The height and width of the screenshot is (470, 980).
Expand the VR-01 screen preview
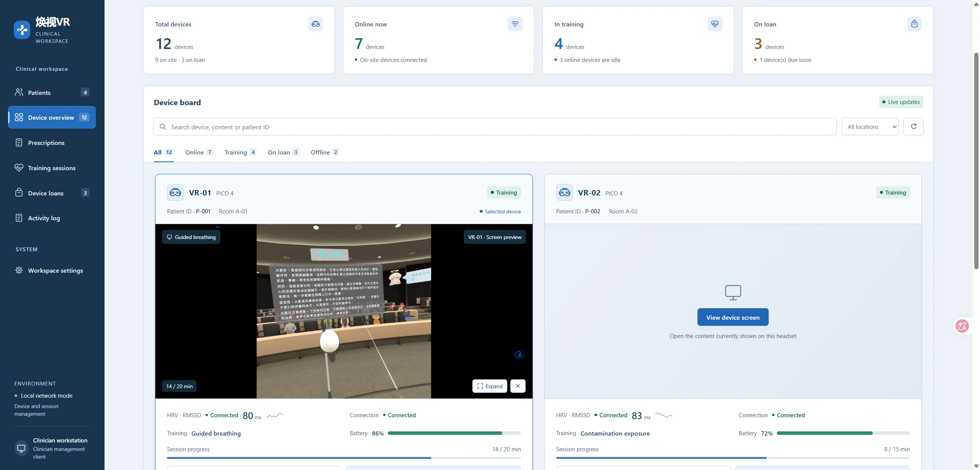(490, 386)
